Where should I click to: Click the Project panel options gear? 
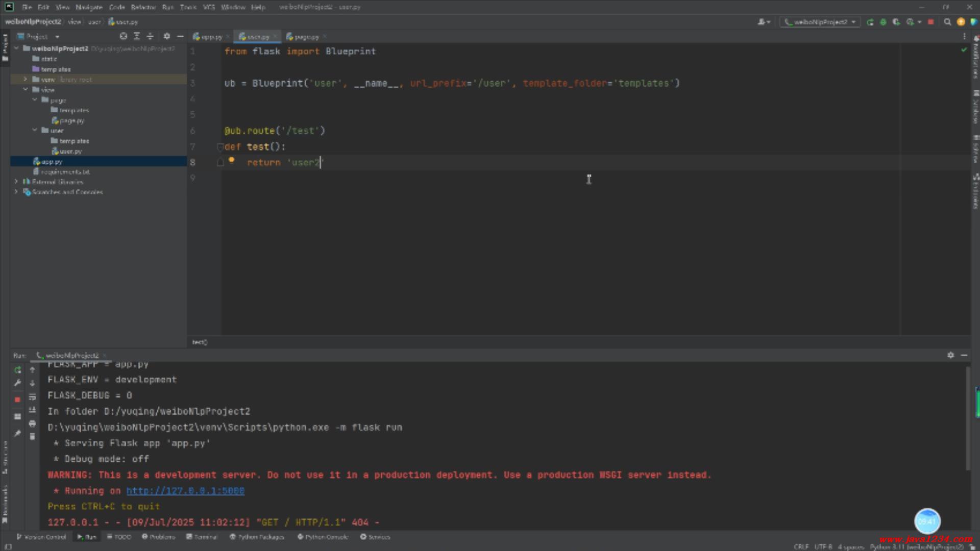[x=166, y=36]
